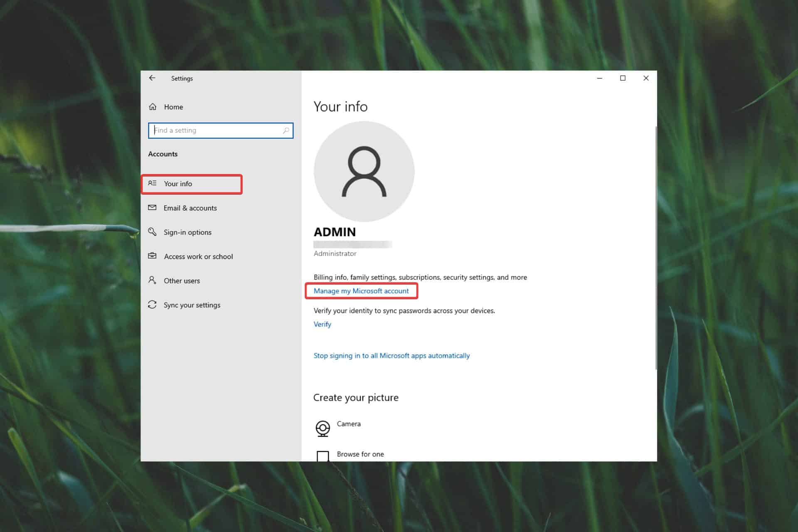
Task: Click the ADMIN account name
Action: tap(335, 232)
